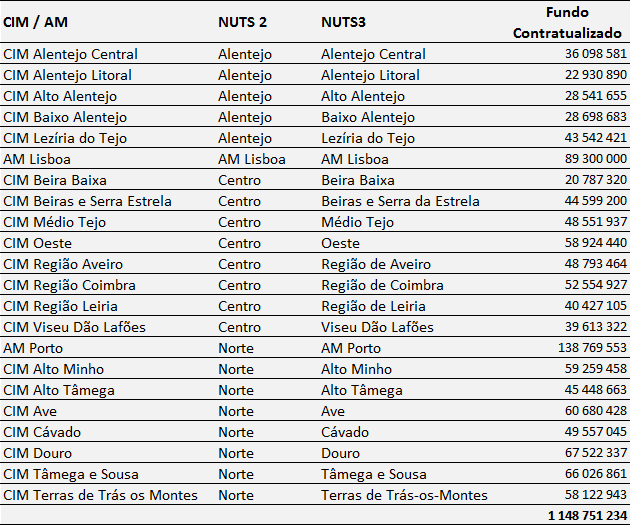Screen dimensions: 631x526
Task: Select the Fundo Contratualizado header cell
Action: pos(567,23)
